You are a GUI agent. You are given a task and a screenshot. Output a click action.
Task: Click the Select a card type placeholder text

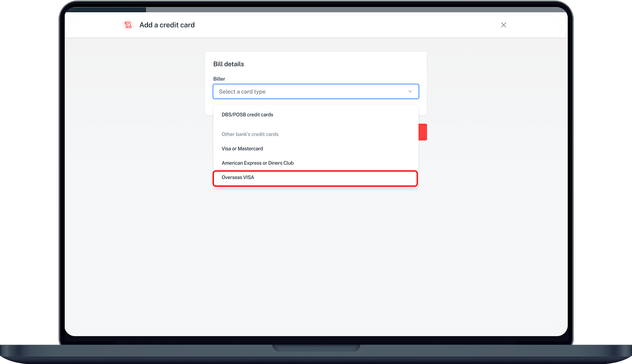coord(242,92)
